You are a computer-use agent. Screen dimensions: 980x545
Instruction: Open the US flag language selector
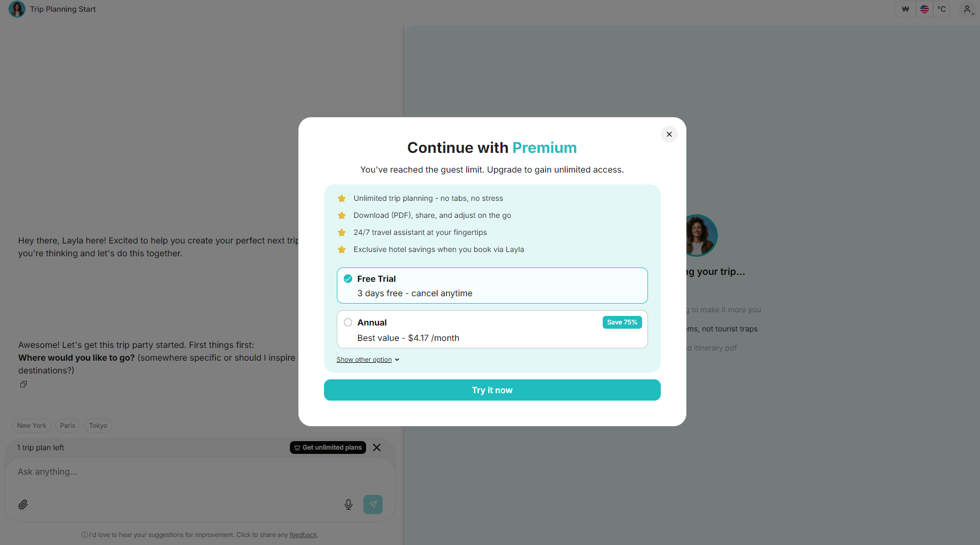[x=924, y=9]
